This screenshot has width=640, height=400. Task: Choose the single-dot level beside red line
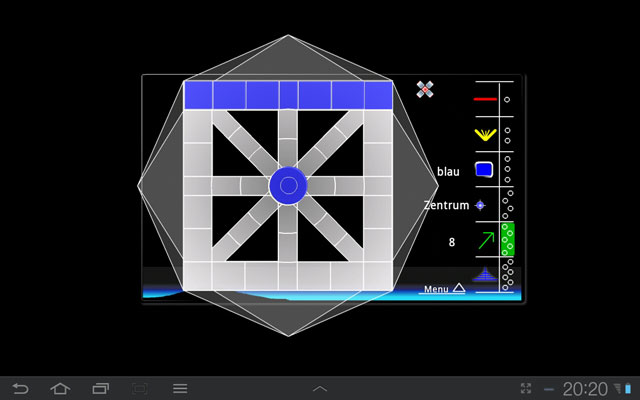click(507, 100)
